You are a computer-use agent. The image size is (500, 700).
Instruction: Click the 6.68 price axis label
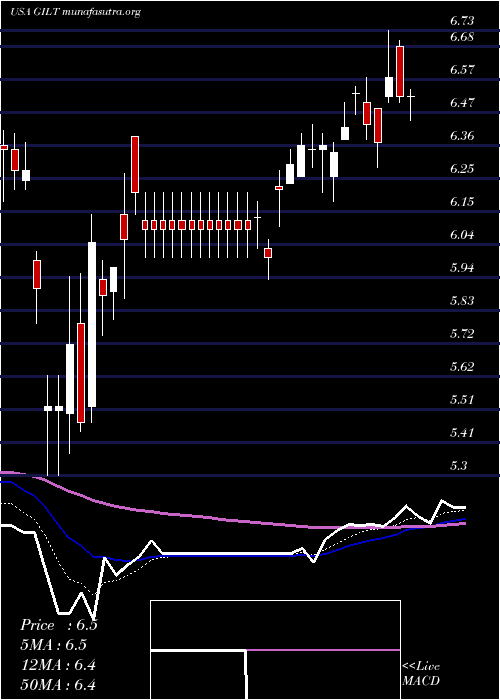pos(462,37)
